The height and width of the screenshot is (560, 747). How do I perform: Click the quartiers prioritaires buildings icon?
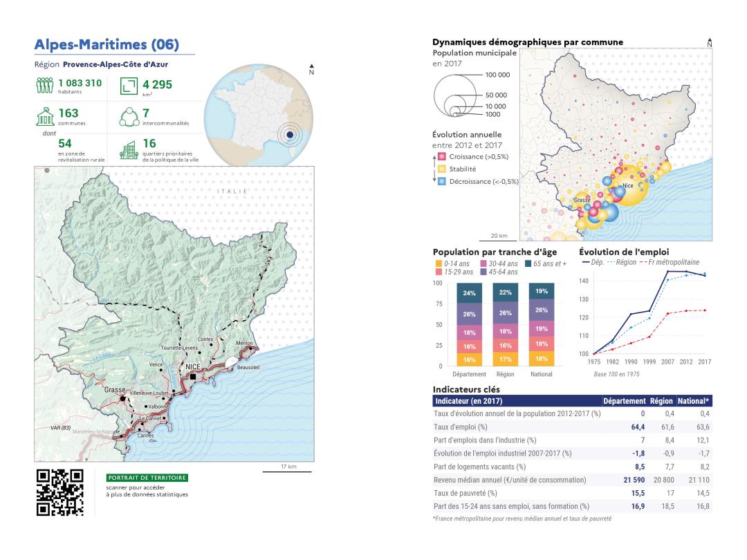pos(129,151)
